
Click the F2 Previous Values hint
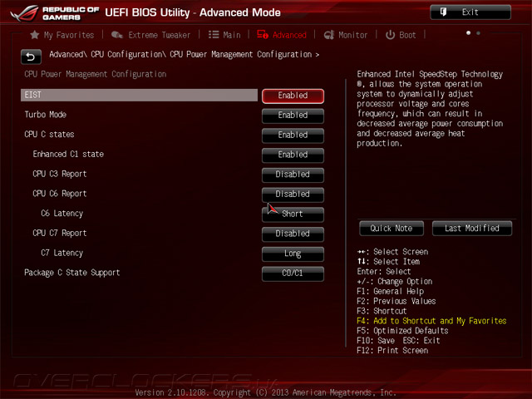pyautogui.click(x=397, y=301)
